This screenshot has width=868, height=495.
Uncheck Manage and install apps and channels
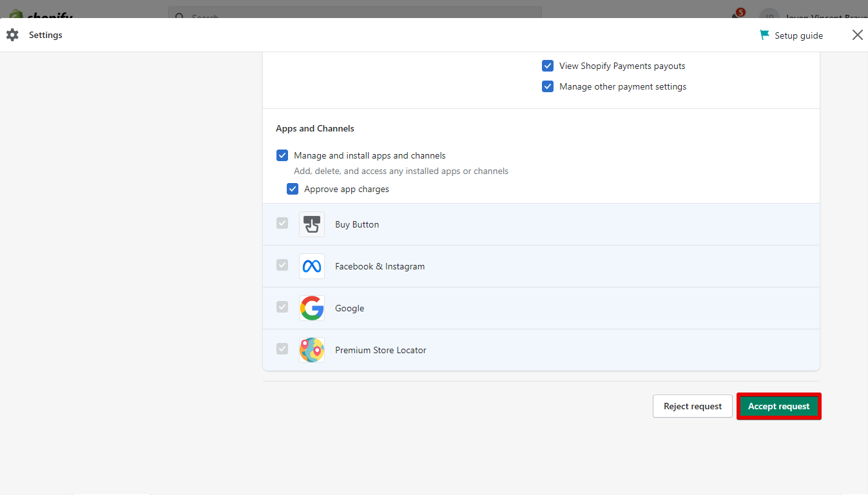(x=282, y=155)
